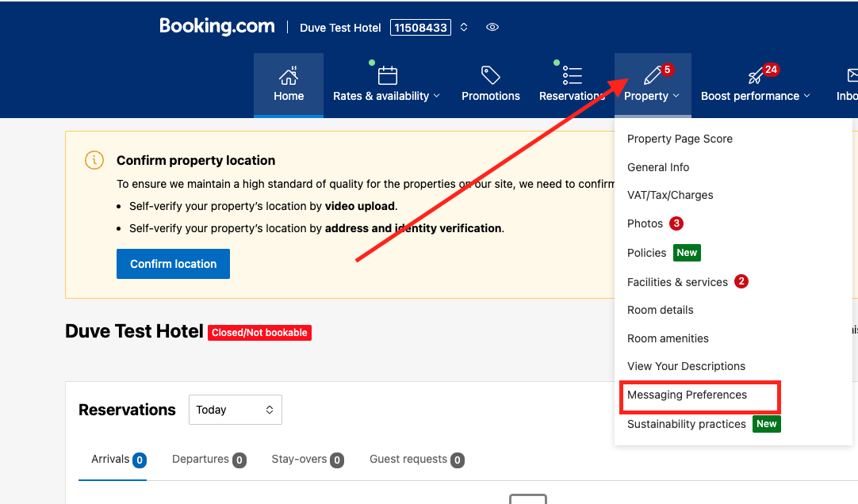
Task: Click the Home house icon
Action: click(x=289, y=75)
